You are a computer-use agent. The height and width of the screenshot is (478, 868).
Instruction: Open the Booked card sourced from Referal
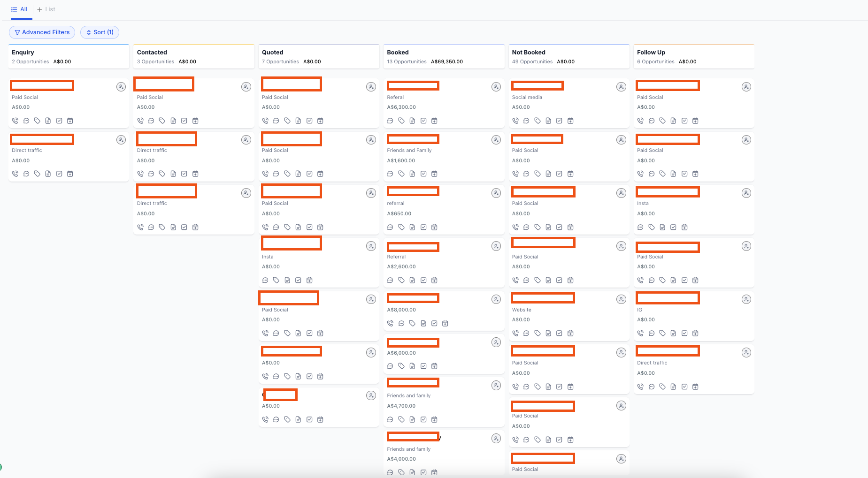coord(444,103)
